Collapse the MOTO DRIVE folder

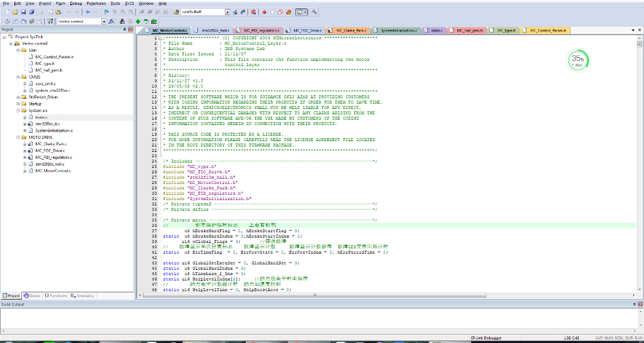(x=18, y=138)
